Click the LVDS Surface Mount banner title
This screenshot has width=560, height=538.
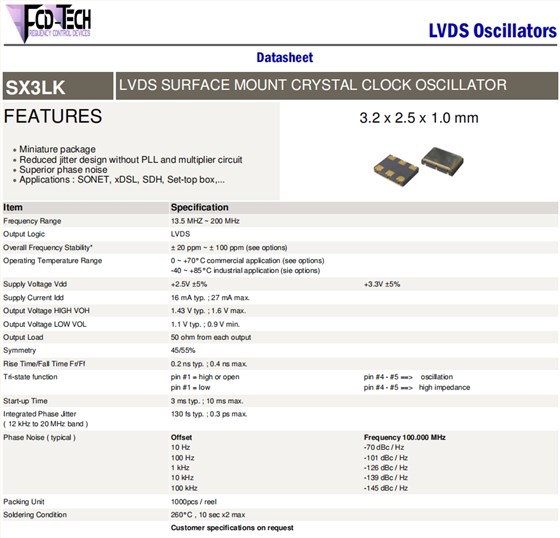coord(312,85)
